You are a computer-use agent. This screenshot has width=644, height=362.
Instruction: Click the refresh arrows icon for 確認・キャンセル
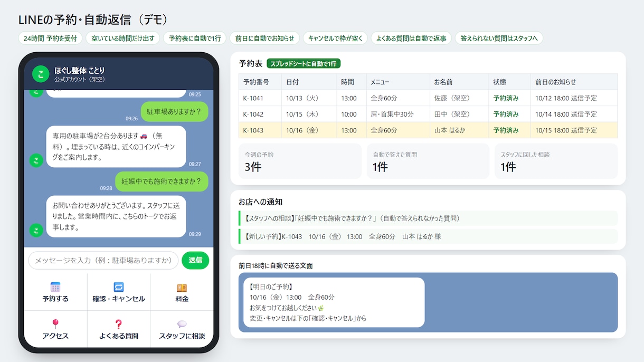click(119, 287)
